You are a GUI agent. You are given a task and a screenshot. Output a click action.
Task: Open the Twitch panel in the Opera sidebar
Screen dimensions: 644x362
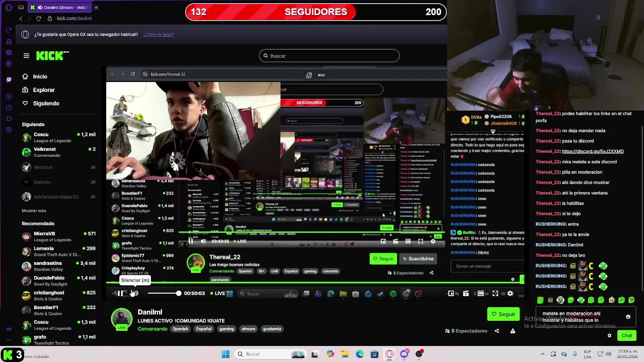point(9,79)
